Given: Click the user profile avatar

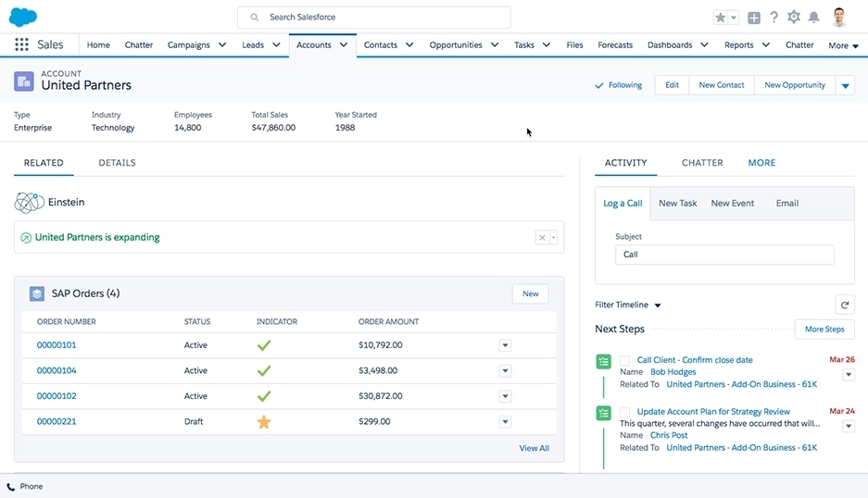Looking at the screenshot, I should coord(839,17).
